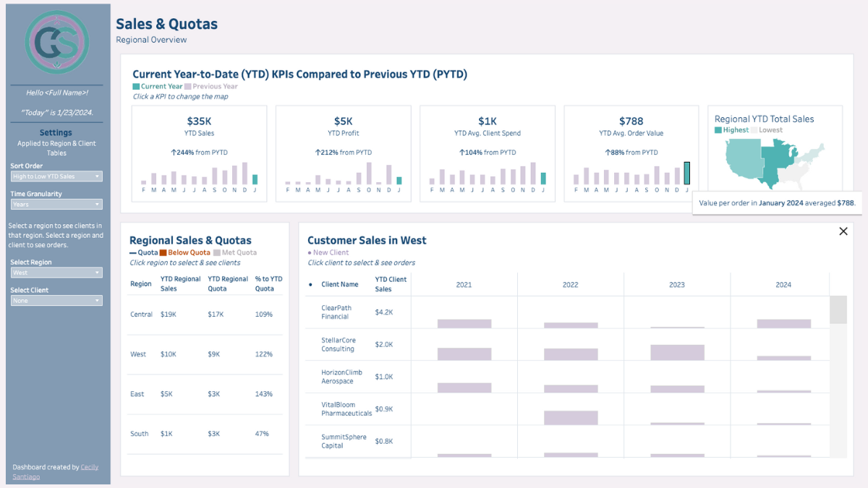Open the Time Granularity dropdown
868x488 pixels.
57,204
